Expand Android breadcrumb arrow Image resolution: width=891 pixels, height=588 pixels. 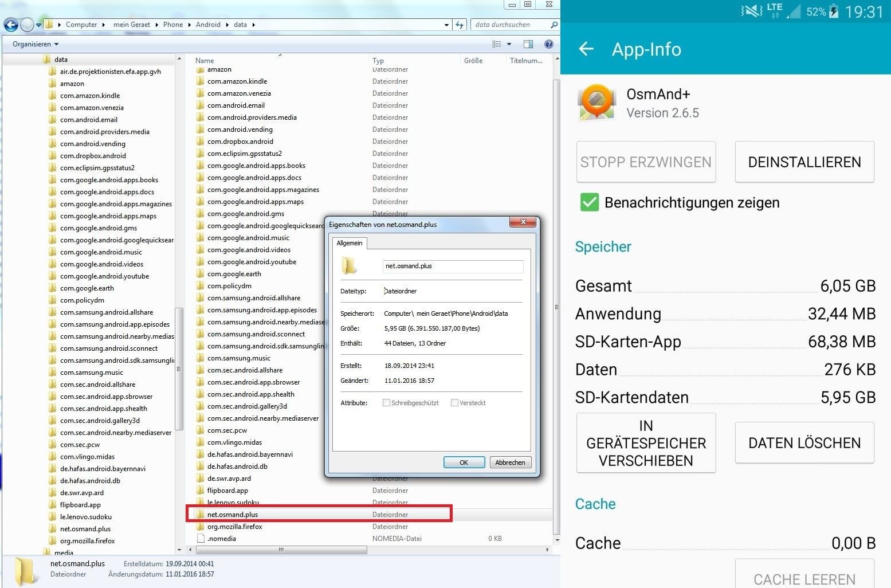227,25
